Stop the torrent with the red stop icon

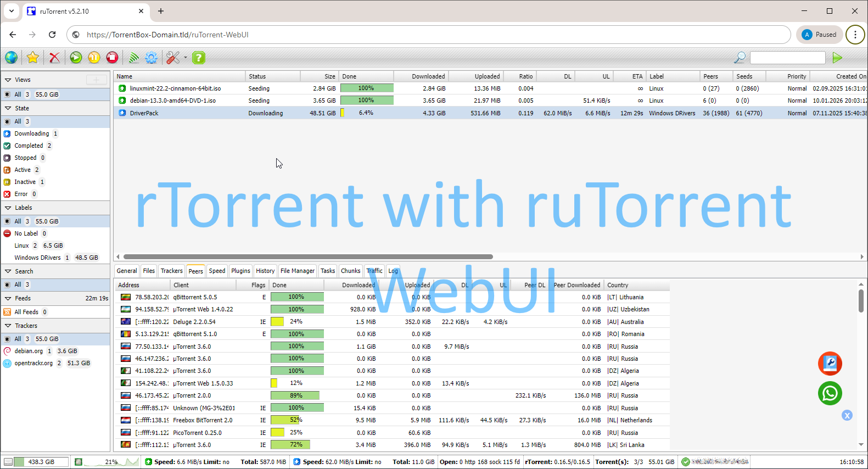tap(112, 58)
